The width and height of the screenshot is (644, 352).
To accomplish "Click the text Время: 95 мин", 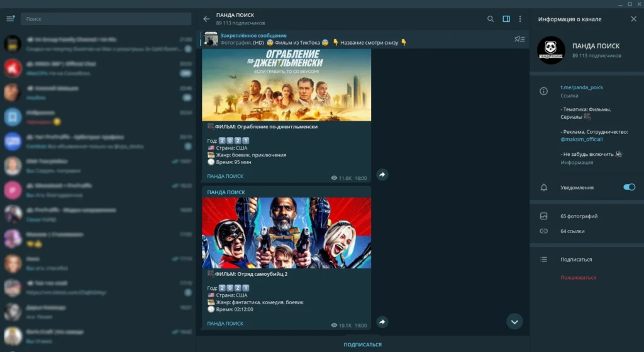I will pyautogui.click(x=234, y=162).
